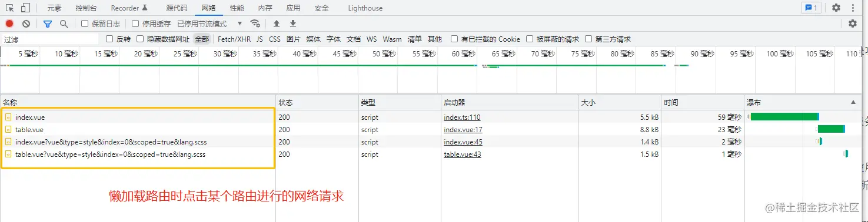
Task: Export HAR file with download arrow
Action: 293,23
